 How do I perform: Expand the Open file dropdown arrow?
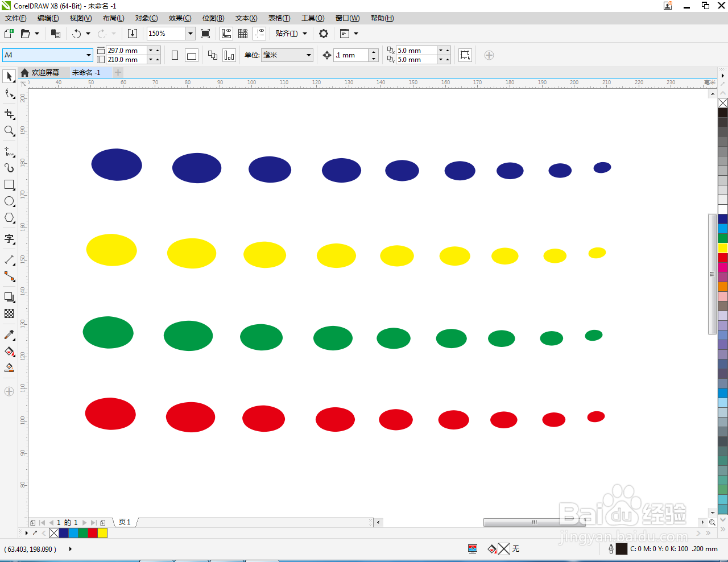(x=37, y=34)
